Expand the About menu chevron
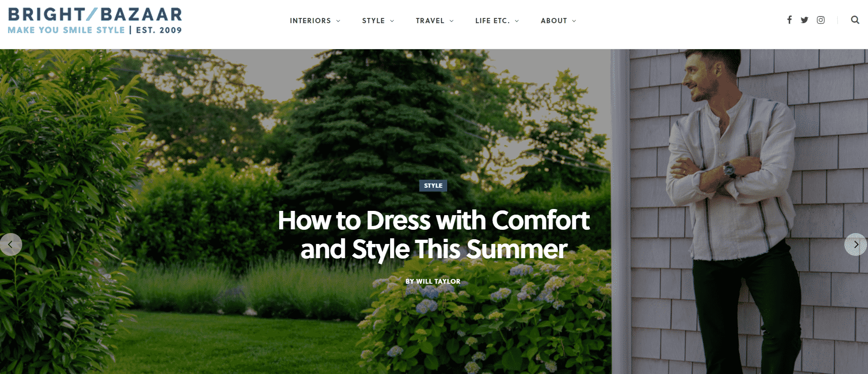868x374 pixels. point(574,21)
